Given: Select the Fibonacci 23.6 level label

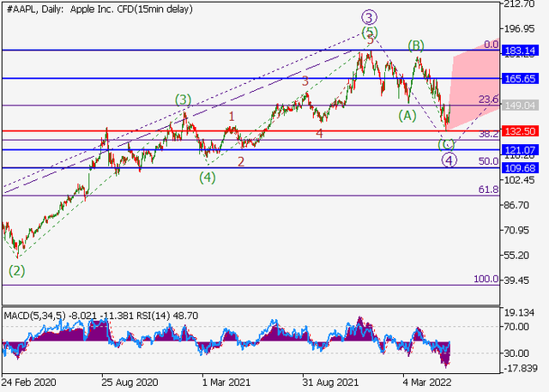Looking at the screenshot, I should tap(489, 100).
